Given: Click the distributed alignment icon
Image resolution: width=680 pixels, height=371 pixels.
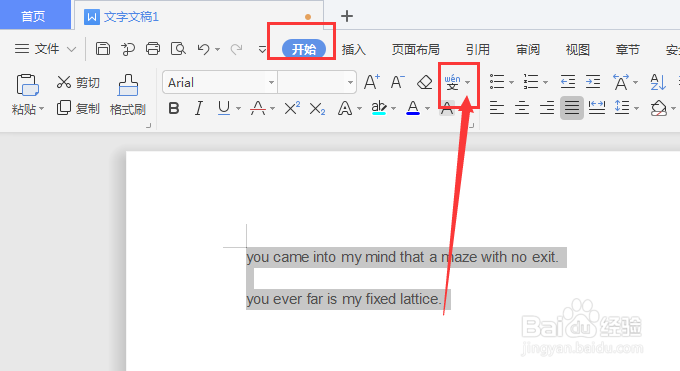Looking at the screenshot, I should point(597,108).
